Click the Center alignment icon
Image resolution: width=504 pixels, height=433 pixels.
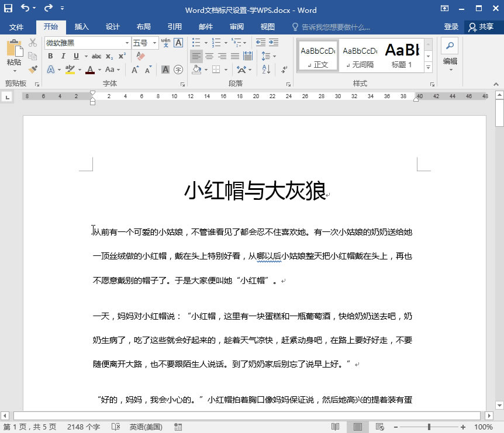click(x=209, y=56)
